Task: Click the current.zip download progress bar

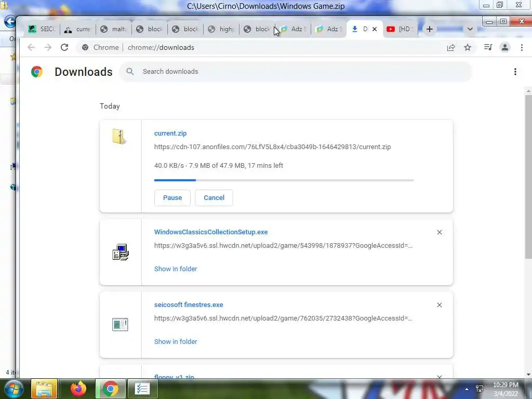Action: pos(284,180)
